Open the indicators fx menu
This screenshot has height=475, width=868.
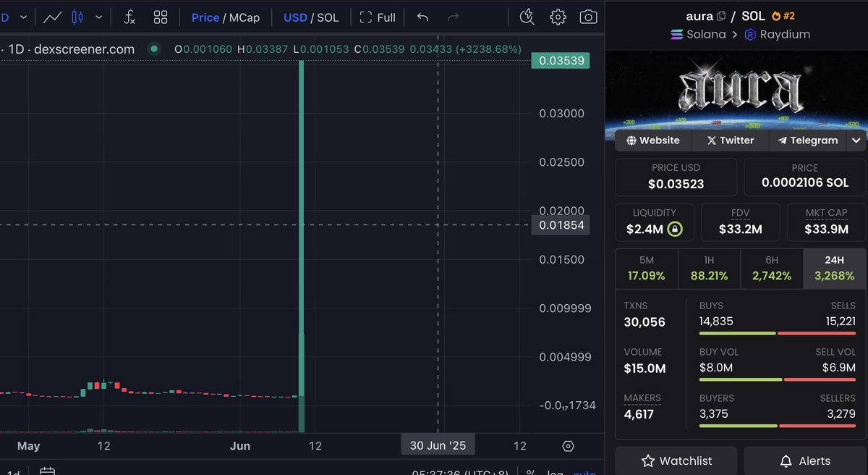[129, 17]
